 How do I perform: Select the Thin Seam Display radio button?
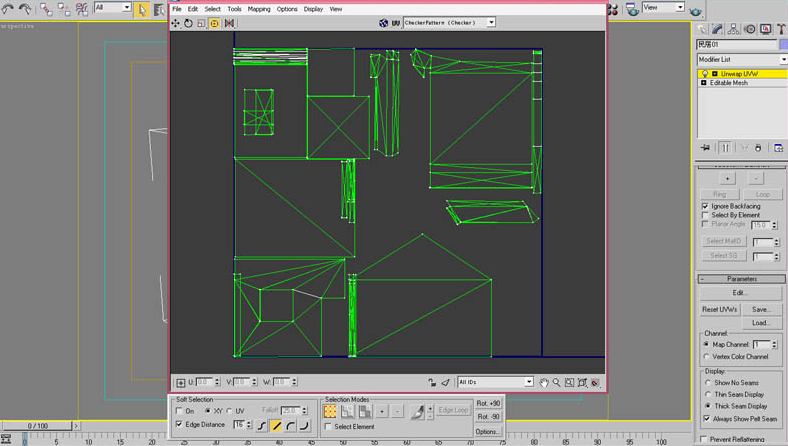click(x=706, y=394)
